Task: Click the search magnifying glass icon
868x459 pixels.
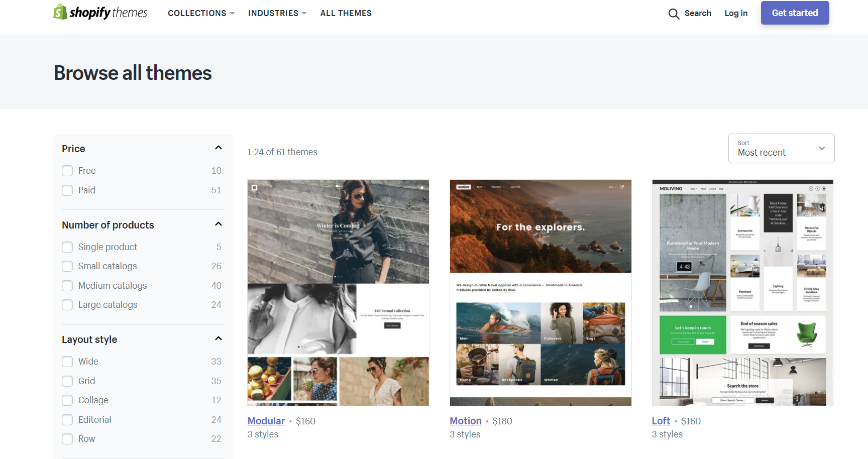Action: 674,14
